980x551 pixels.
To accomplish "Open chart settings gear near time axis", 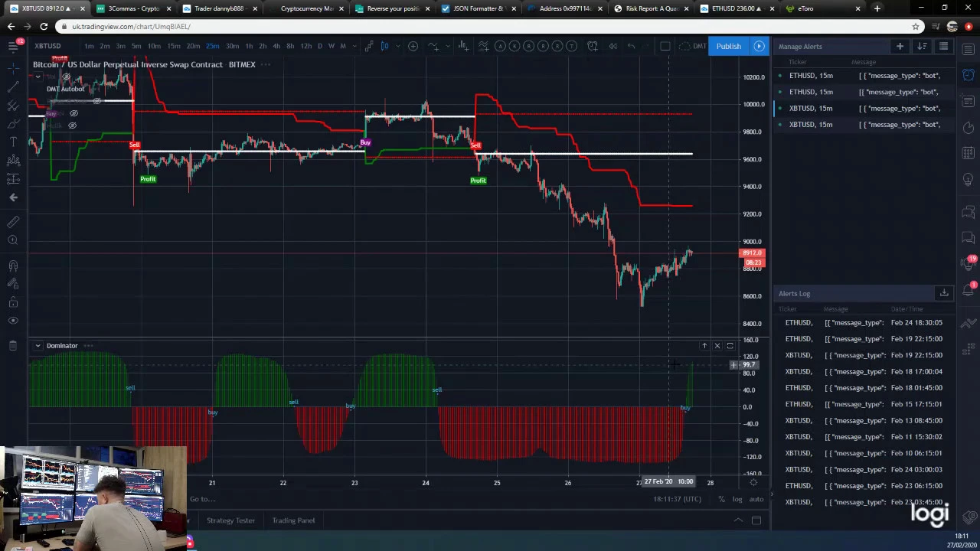I will [753, 481].
